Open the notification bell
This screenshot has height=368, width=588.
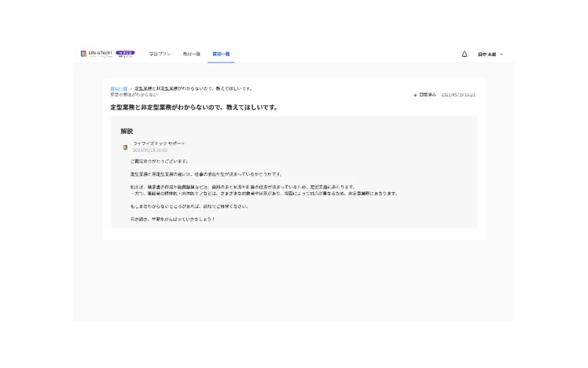(x=465, y=54)
